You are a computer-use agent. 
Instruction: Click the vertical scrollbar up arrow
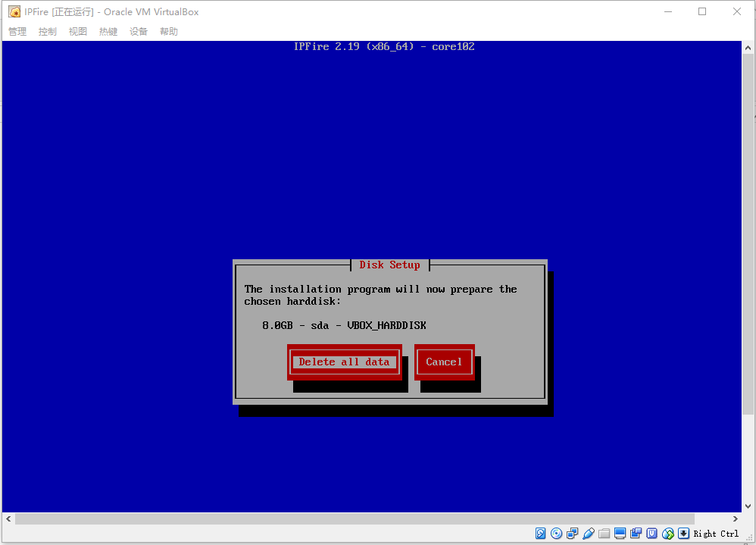coord(748,47)
